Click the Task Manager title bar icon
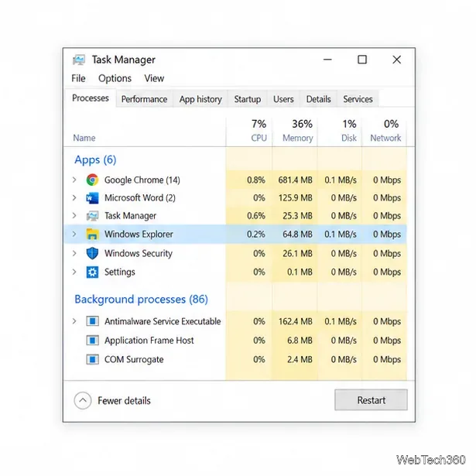476x476 pixels. coord(79,60)
